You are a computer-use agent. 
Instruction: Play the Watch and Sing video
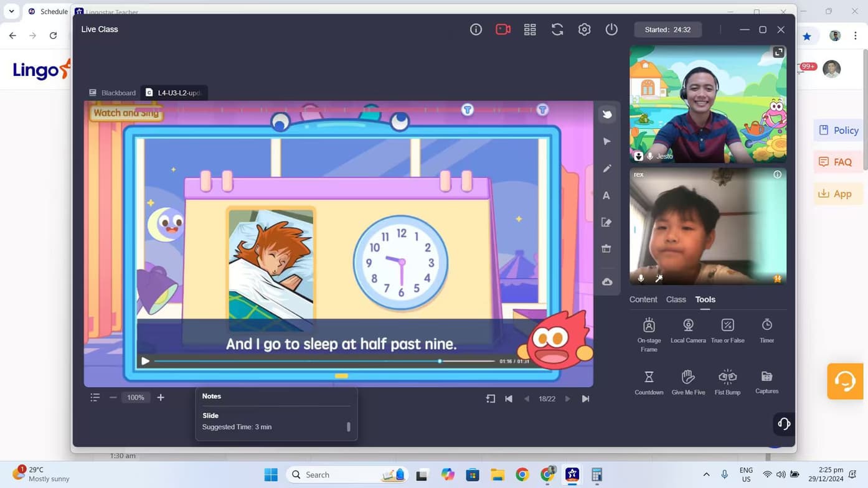click(x=145, y=361)
